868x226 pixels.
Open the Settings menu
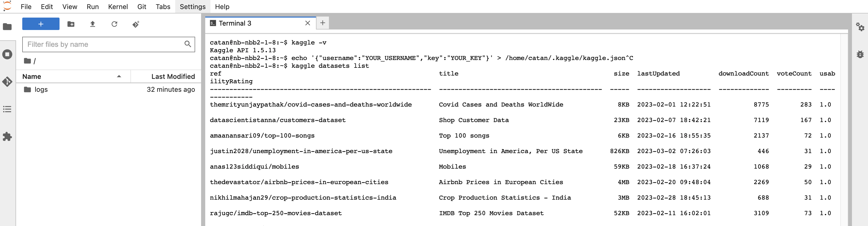pos(192,7)
